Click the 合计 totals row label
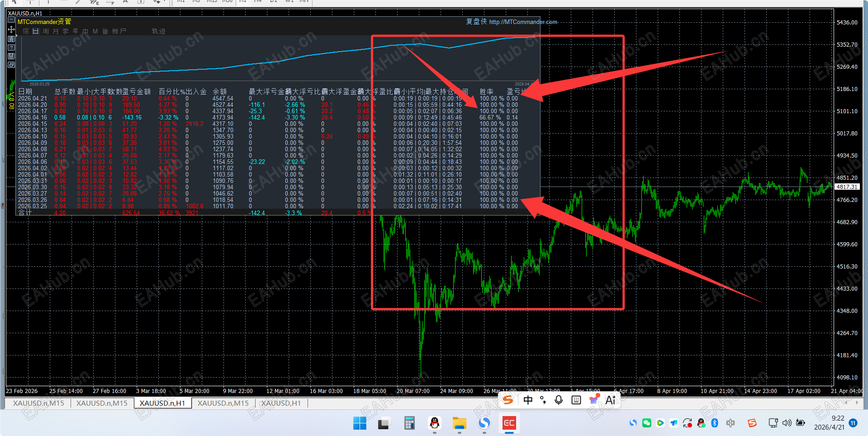Screen dimensions: 868x436 (25, 212)
